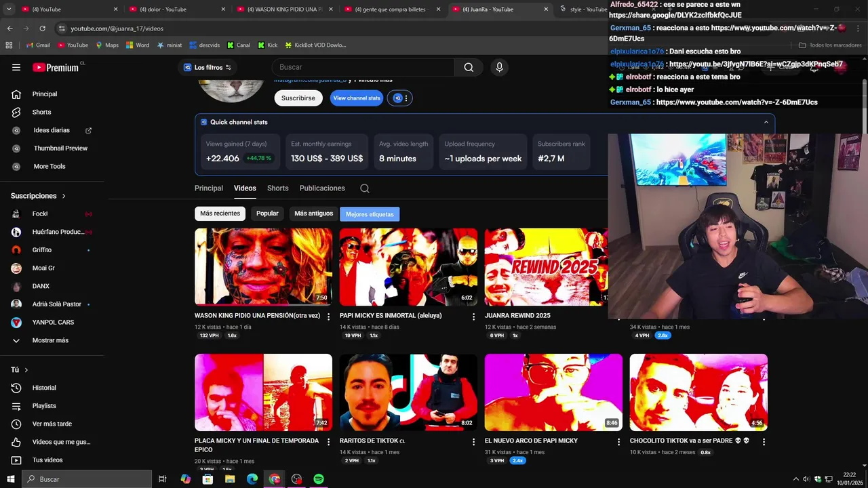This screenshot has height=488, width=868.
Task: Open Ideas diarias in the sidebar
Action: (x=52, y=130)
